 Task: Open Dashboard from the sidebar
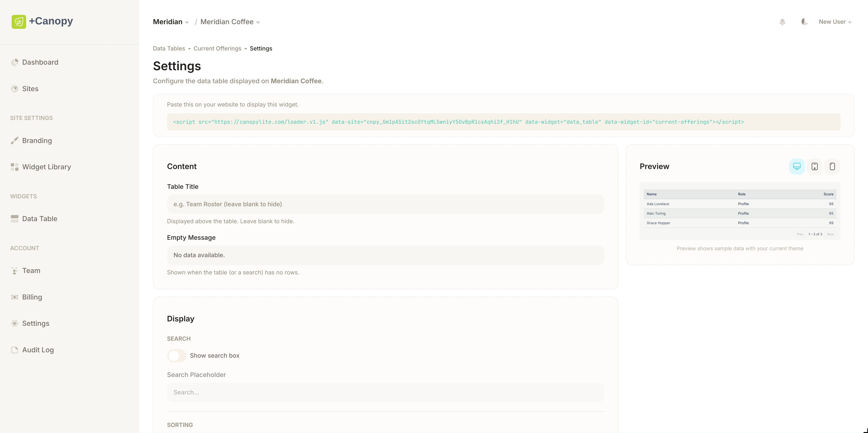click(x=40, y=62)
